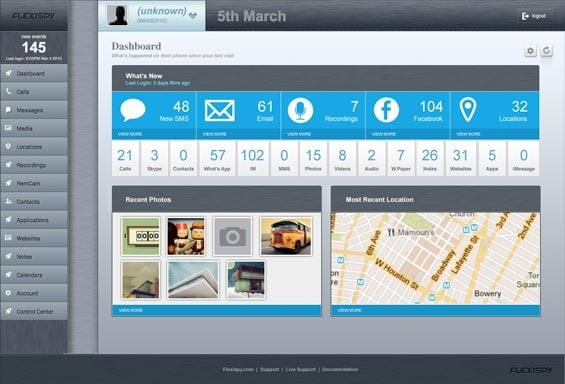Click View More under Most Recent Location

350,310
